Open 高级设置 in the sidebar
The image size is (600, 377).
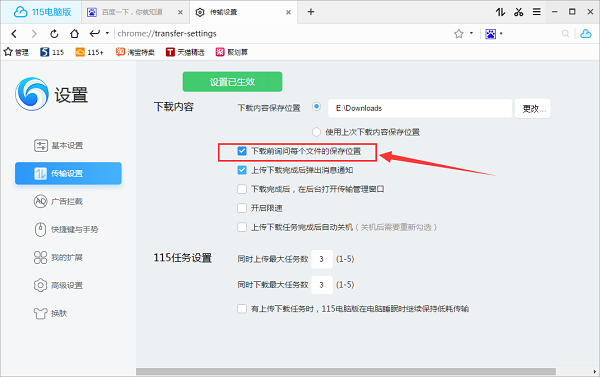tap(59, 285)
